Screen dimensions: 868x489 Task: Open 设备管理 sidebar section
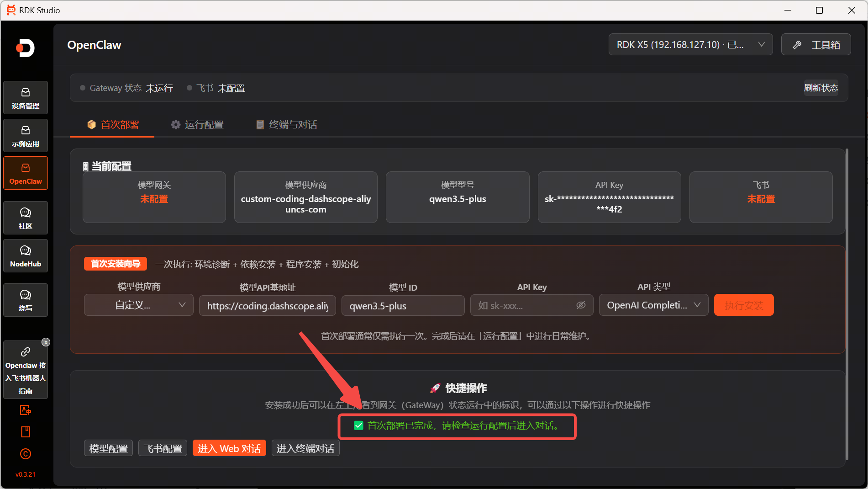pos(26,98)
